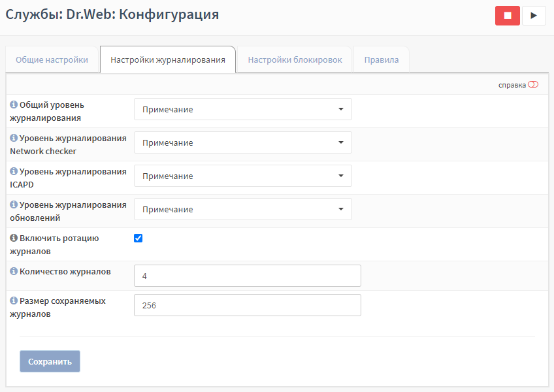Click the справка label text
554x392 pixels.
point(512,85)
